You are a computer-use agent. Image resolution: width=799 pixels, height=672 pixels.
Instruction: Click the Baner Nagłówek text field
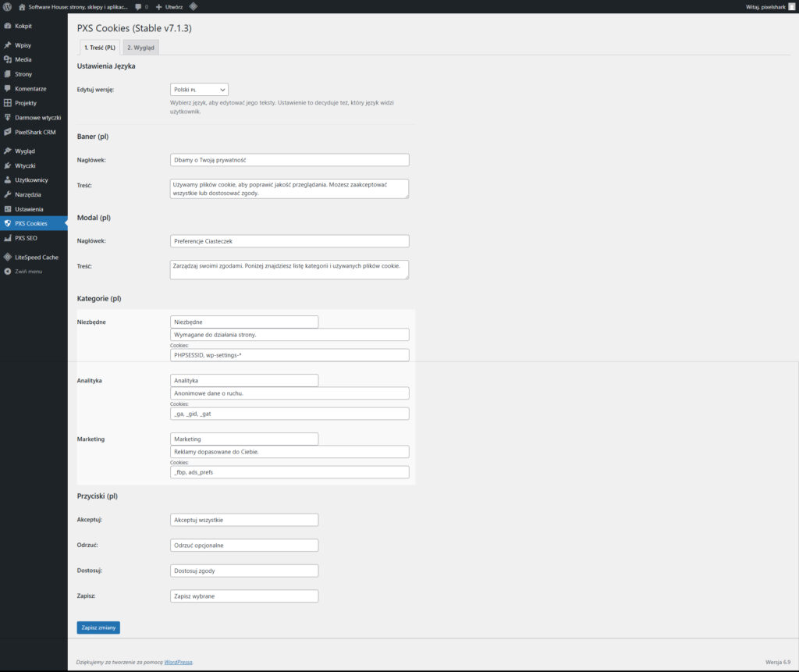(x=289, y=160)
